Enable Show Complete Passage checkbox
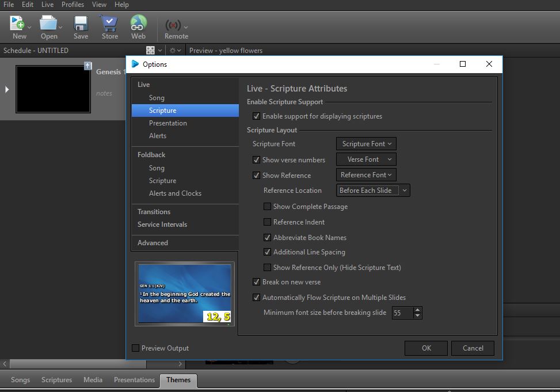The height and width of the screenshot is (392, 560). coord(267,207)
